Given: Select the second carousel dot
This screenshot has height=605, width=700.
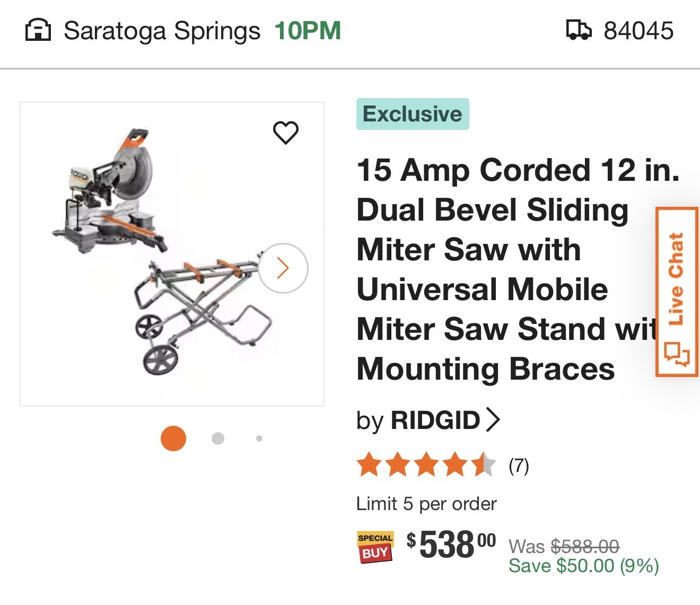Looking at the screenshot, I should [x=218, y=438].
